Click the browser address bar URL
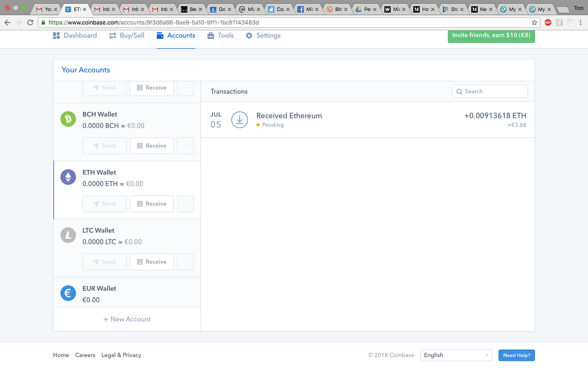This screenshot has width=588, height=368. (154, 23)
